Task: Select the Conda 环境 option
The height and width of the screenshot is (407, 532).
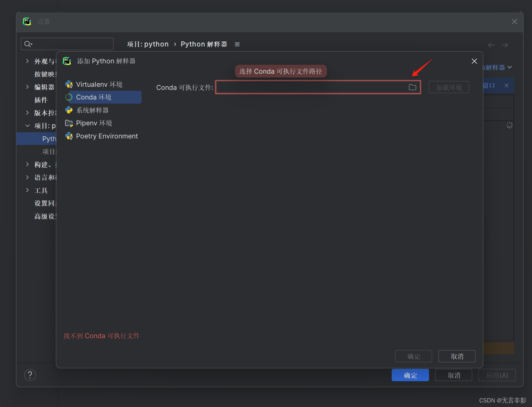Action: click(103, 97)
